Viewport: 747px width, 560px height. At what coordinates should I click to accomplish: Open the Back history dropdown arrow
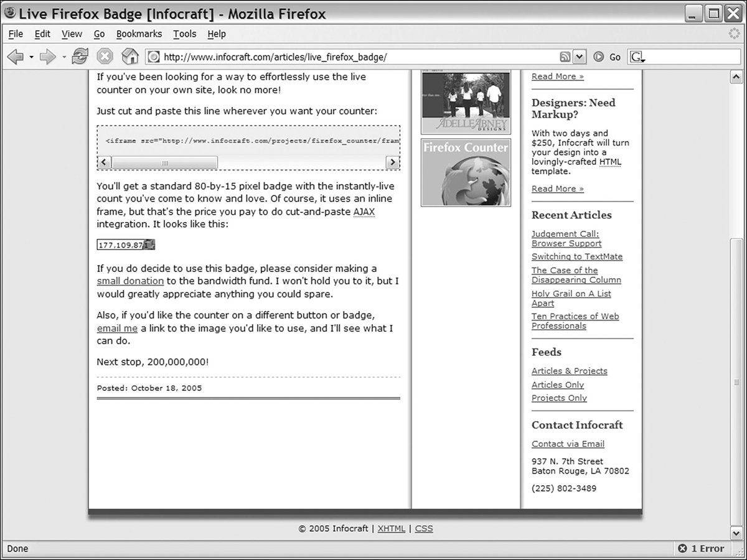31,57
